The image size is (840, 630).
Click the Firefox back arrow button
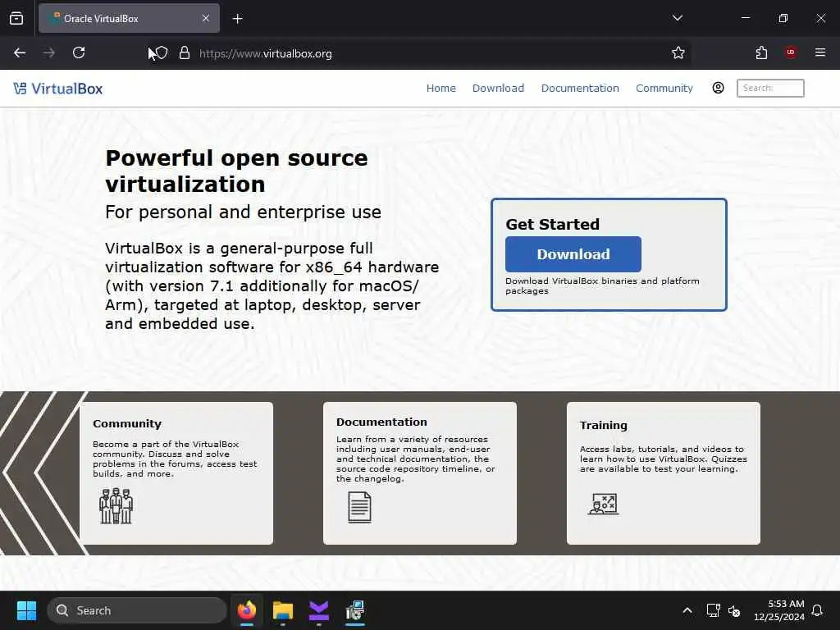[20, 52]
